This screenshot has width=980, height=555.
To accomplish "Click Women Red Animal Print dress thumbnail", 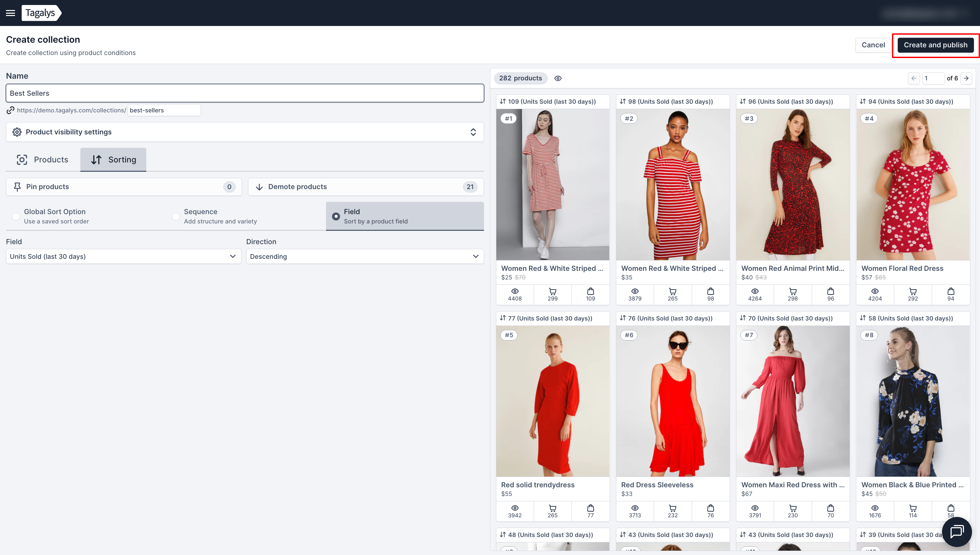I will tap(792, 184).
